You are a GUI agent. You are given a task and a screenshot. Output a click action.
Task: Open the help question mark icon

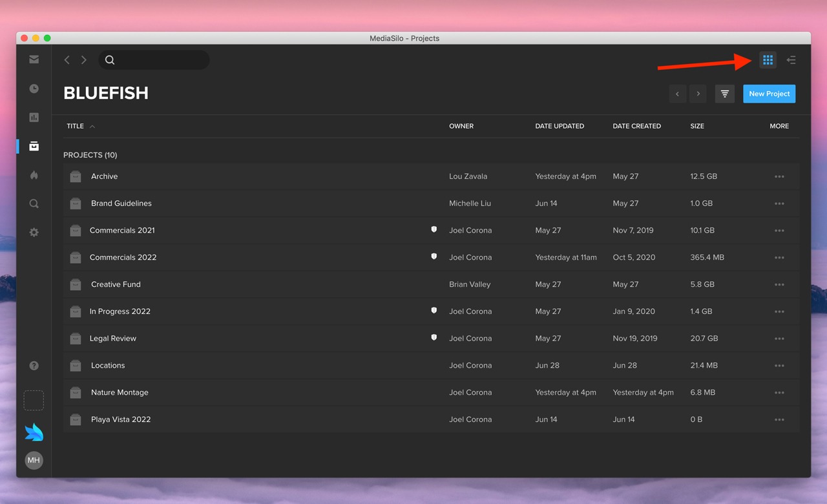34,366
